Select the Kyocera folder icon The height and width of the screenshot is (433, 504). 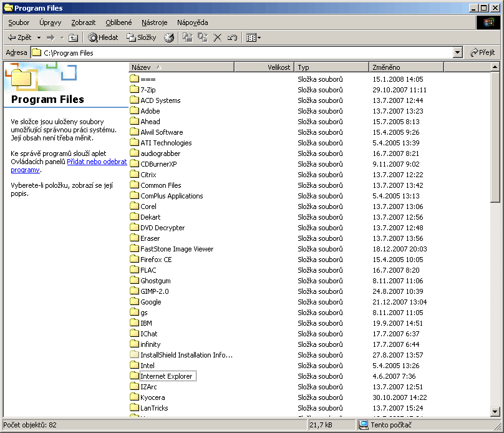coord(134,397)
